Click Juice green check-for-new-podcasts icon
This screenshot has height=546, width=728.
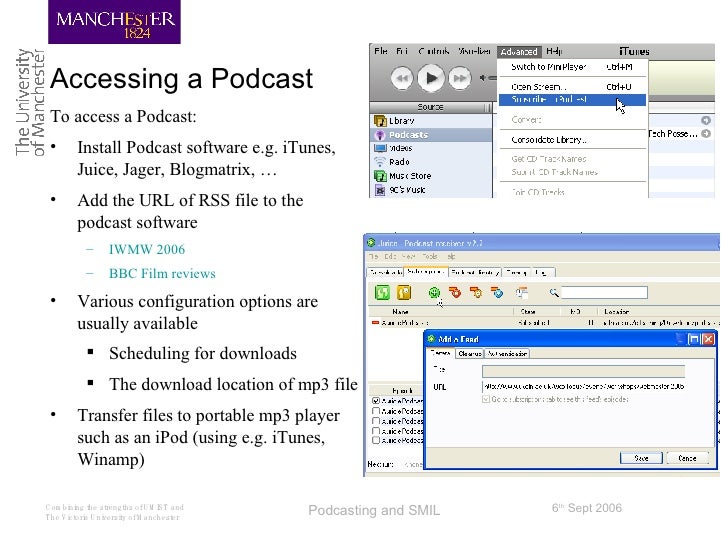(x=383, y=292)
